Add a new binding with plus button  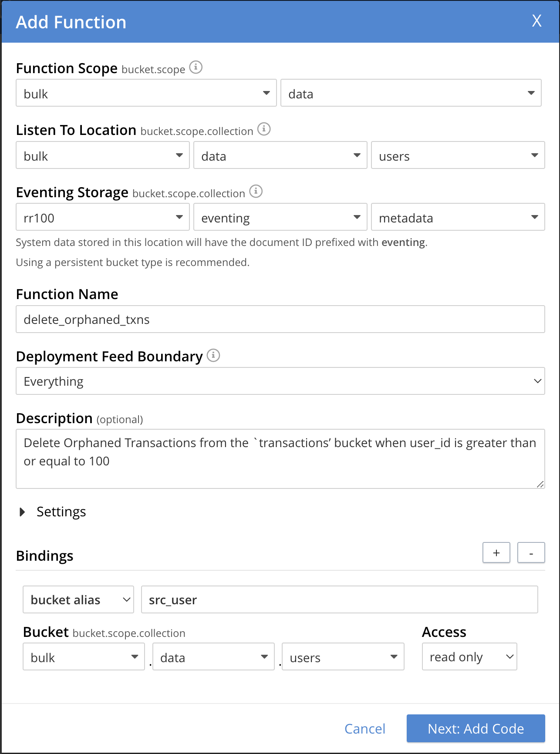(x=496, y=553)
